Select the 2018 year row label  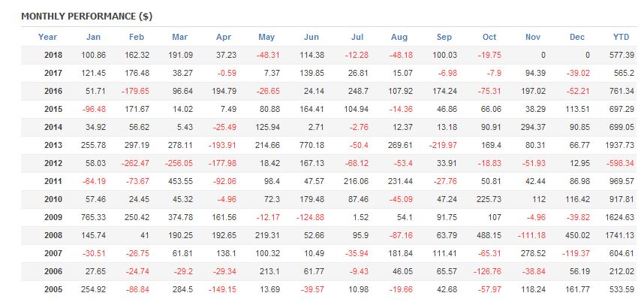point(53,56)
